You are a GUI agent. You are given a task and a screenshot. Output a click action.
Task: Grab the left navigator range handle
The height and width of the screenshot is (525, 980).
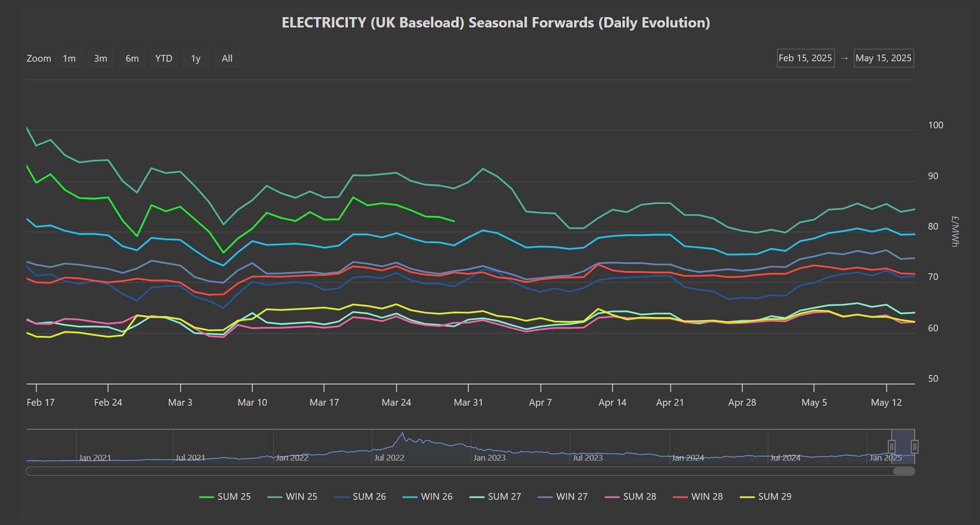point(891,447)
